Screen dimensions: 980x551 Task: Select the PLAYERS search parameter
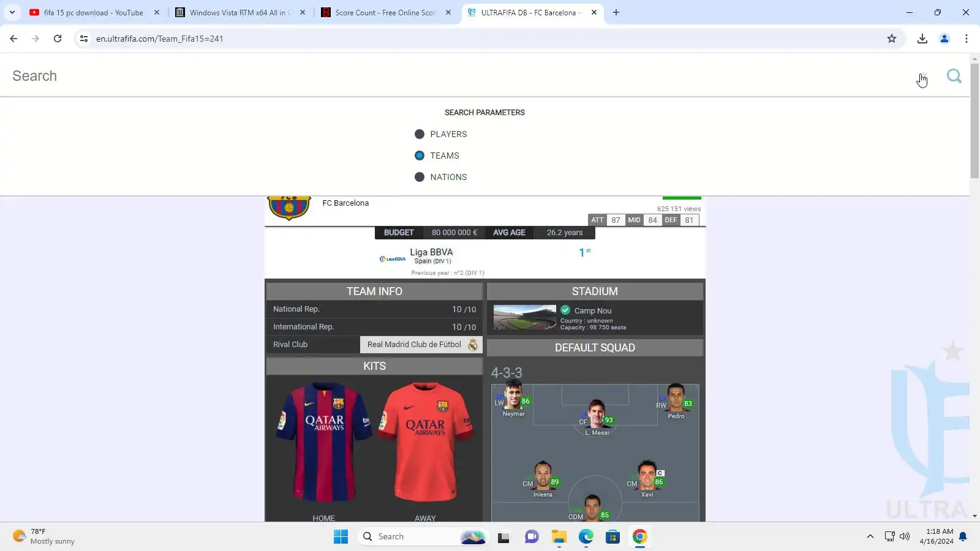[x=441, y=134]
